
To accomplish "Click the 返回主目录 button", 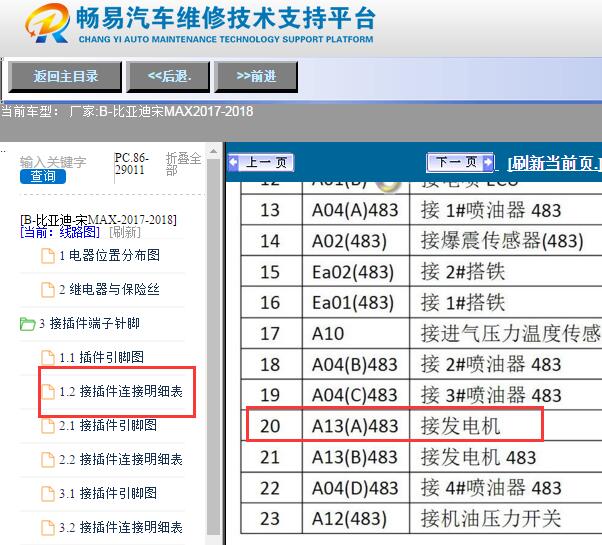I will click(65, 76).
